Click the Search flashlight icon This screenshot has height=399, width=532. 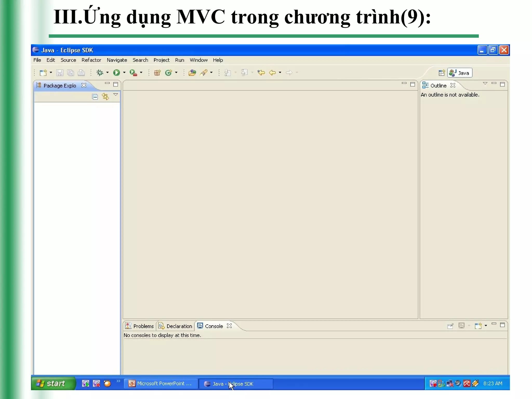(204, 73)
